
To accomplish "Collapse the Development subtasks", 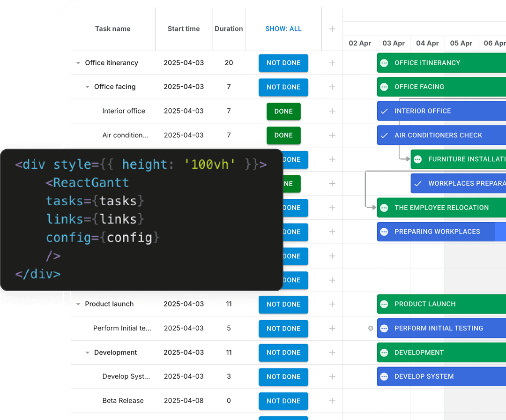I will tap(87, 352).
